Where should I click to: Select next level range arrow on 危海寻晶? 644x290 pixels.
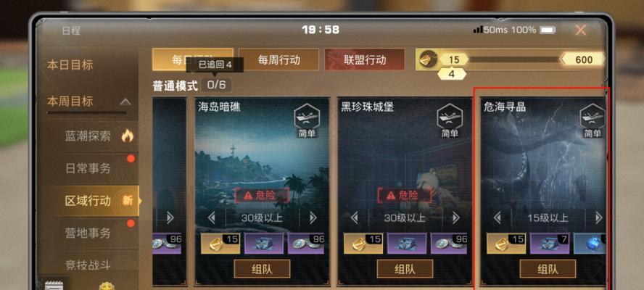click(598, 217)
